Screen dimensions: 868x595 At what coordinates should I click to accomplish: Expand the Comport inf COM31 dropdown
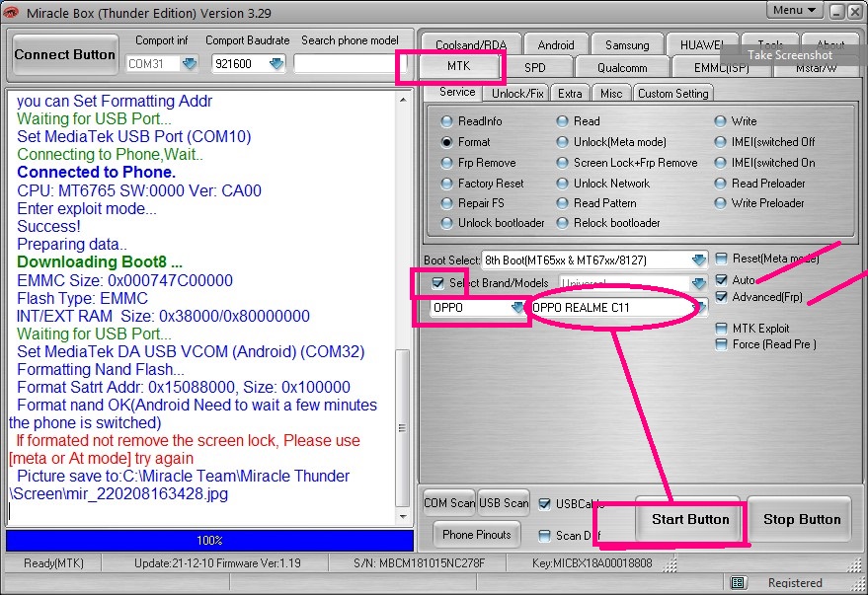190,63
